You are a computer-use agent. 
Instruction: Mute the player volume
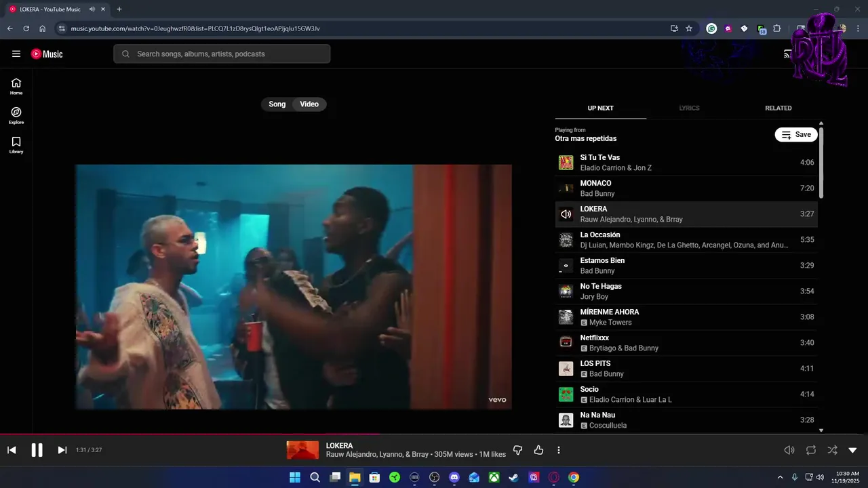(789, 450)
